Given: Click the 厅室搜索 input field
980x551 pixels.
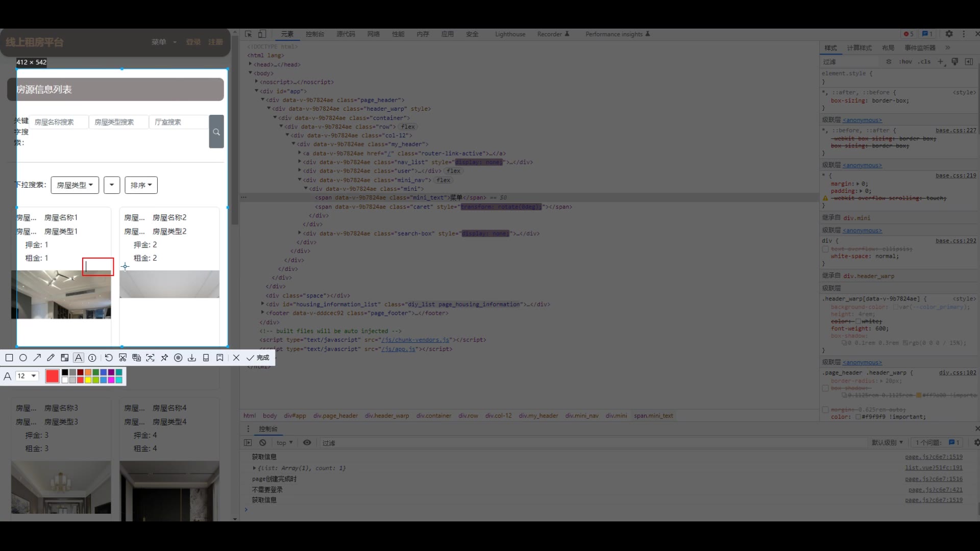Looking at the screenshot, I should (179, 122).
